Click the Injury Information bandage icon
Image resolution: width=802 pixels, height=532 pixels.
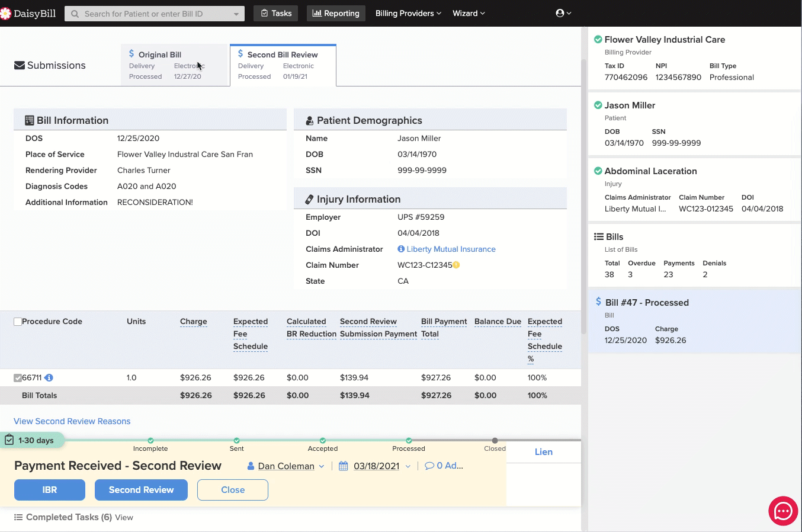coord(309,200)
